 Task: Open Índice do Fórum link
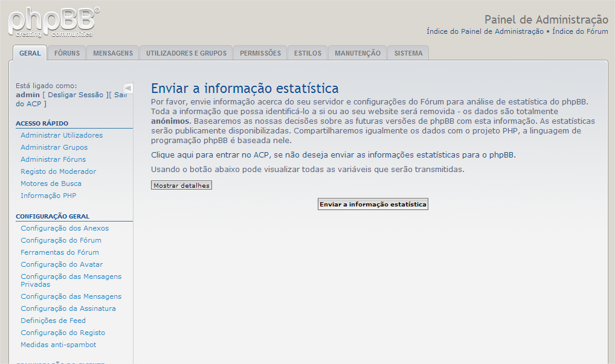(580, 31)
